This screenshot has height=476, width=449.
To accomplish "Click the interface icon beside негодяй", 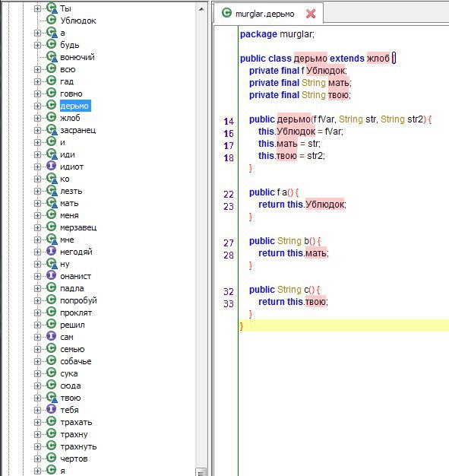I will (x=51, y=251).
